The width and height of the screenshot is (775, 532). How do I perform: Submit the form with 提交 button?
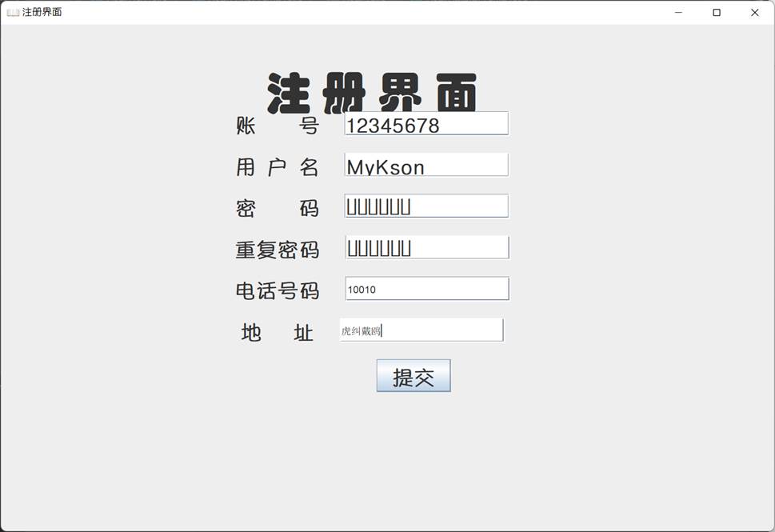tap(413, 376)
